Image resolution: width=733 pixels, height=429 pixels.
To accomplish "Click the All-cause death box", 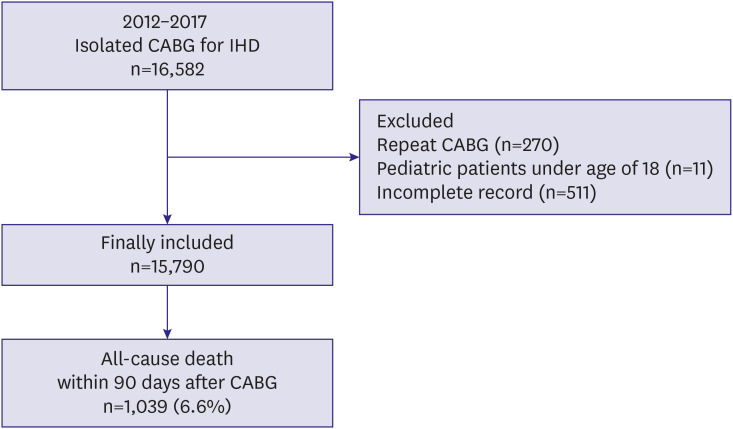I will tap(167, 383).
